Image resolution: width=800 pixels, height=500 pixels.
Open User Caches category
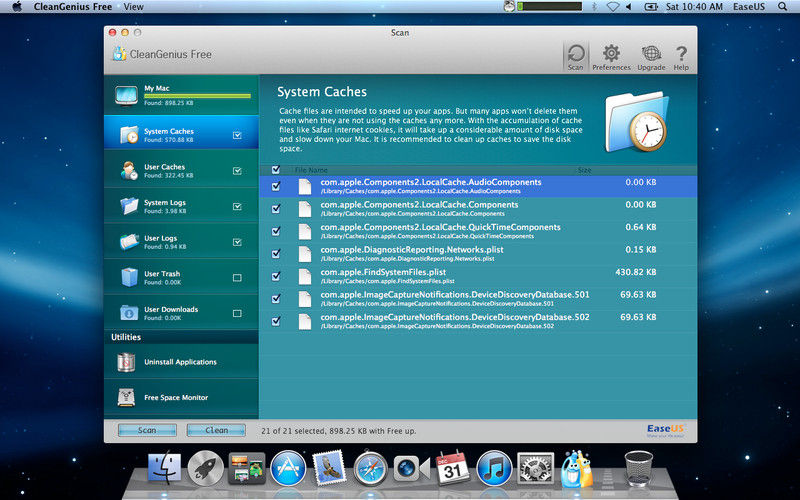(181, 170)
